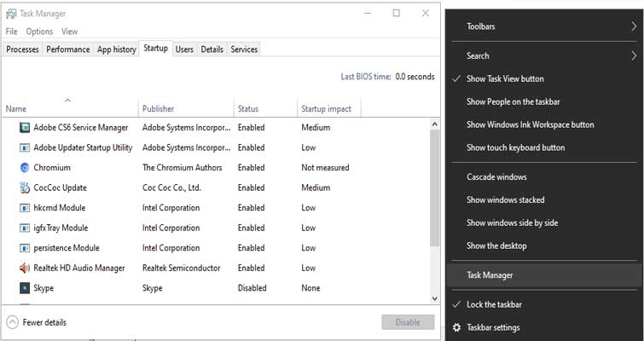Click the Skype row icon
Screen dimensions: 644x341
point(25,288)
